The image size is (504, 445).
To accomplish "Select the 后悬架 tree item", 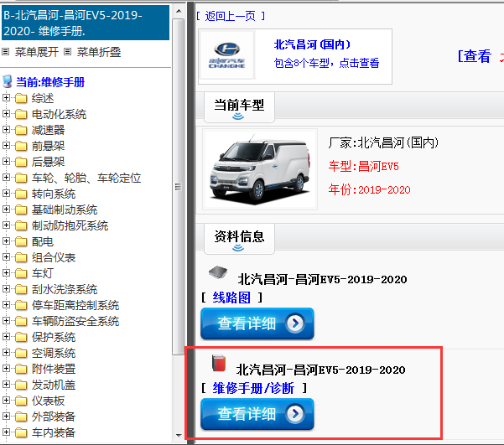I will [x=48, y=162].
